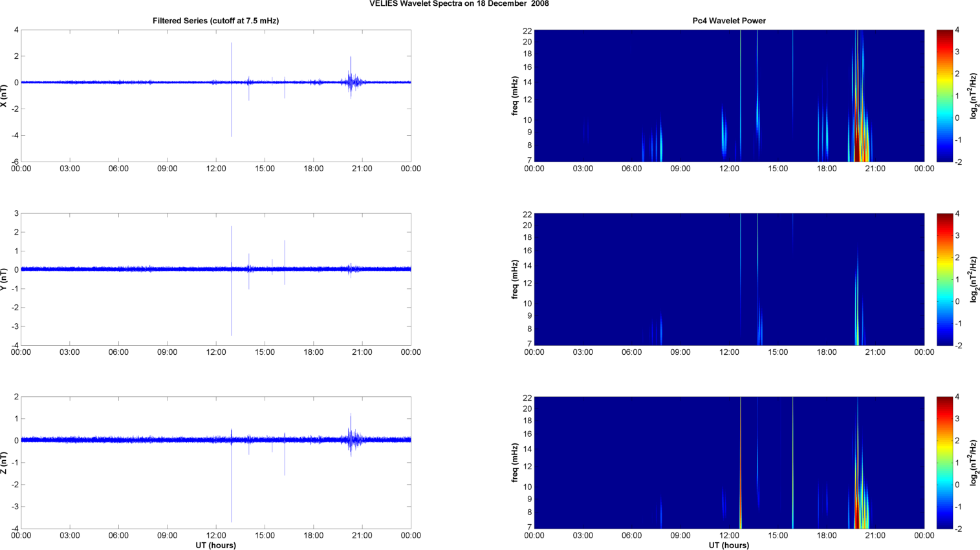
Task: Click the "X (nT)" vertical axis label
Action: click(x=5, y=96)
